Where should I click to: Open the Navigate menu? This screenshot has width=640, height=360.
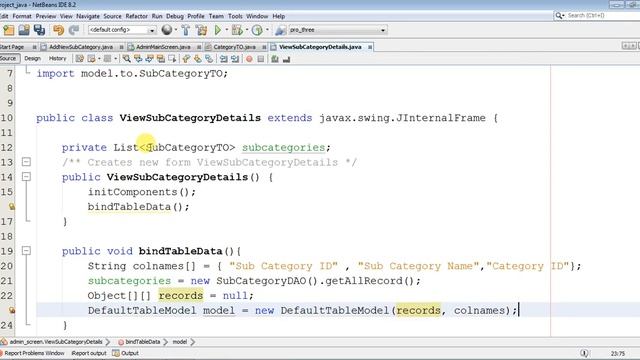(88, 16)
